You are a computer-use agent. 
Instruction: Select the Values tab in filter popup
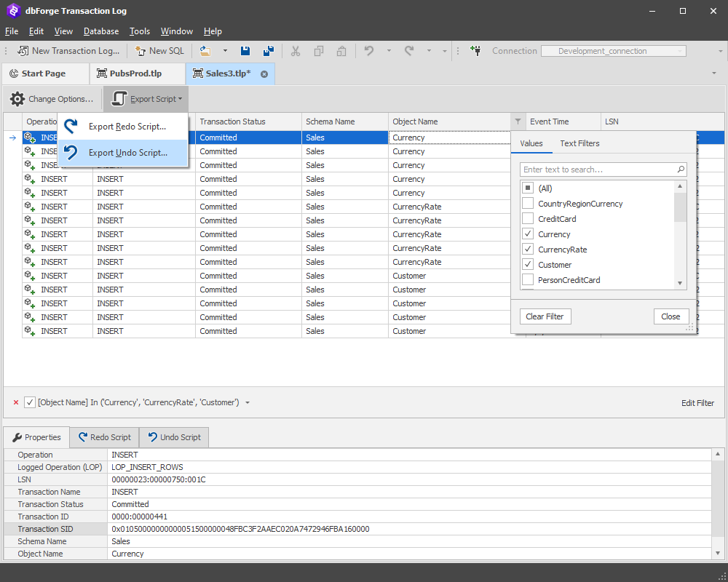(x=531, y=143)
